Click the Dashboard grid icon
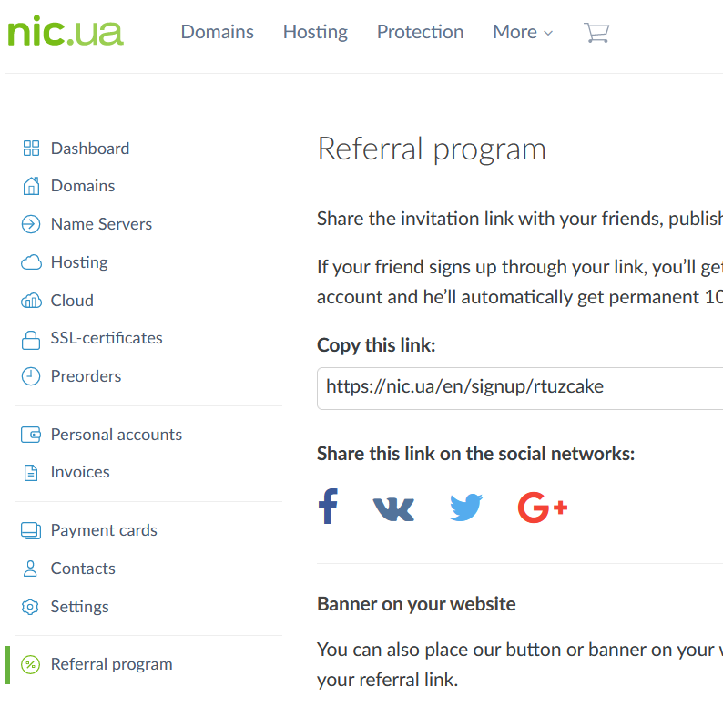This screenshot has height=728, width=723. point(31,149)
